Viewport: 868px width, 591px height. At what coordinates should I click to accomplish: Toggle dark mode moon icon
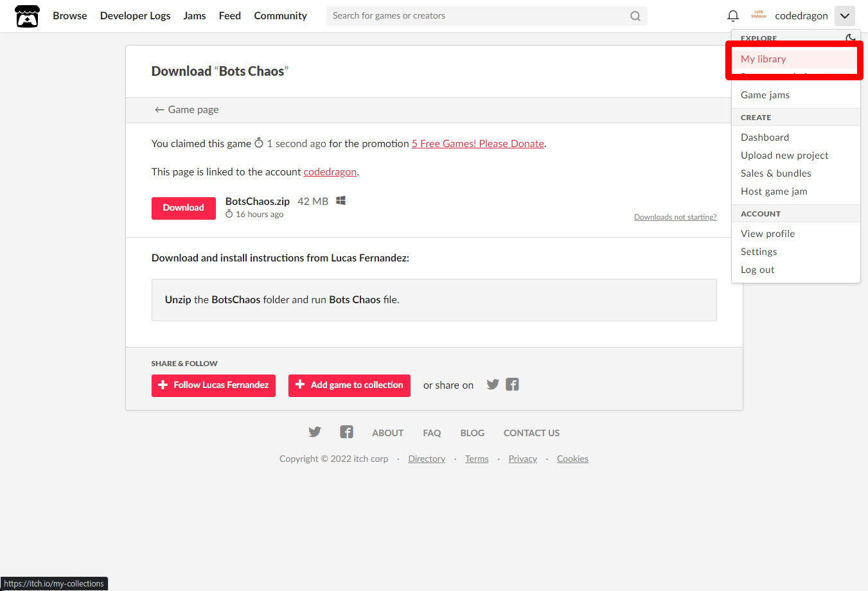(x=851, y=39)
